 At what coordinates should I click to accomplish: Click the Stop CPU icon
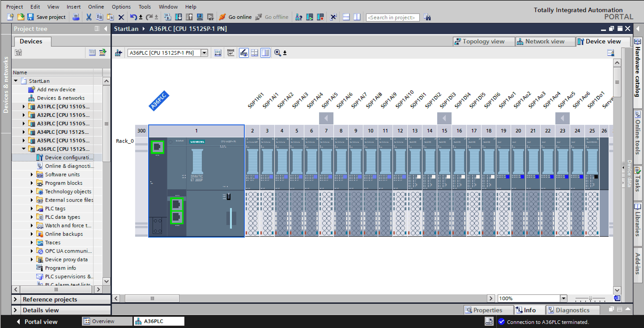(320, 17)
